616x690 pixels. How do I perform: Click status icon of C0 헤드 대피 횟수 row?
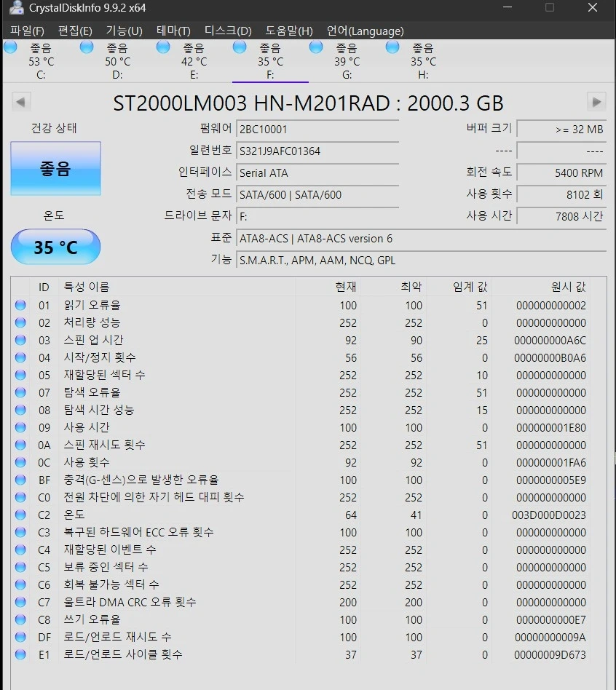(x=20, y=497)
